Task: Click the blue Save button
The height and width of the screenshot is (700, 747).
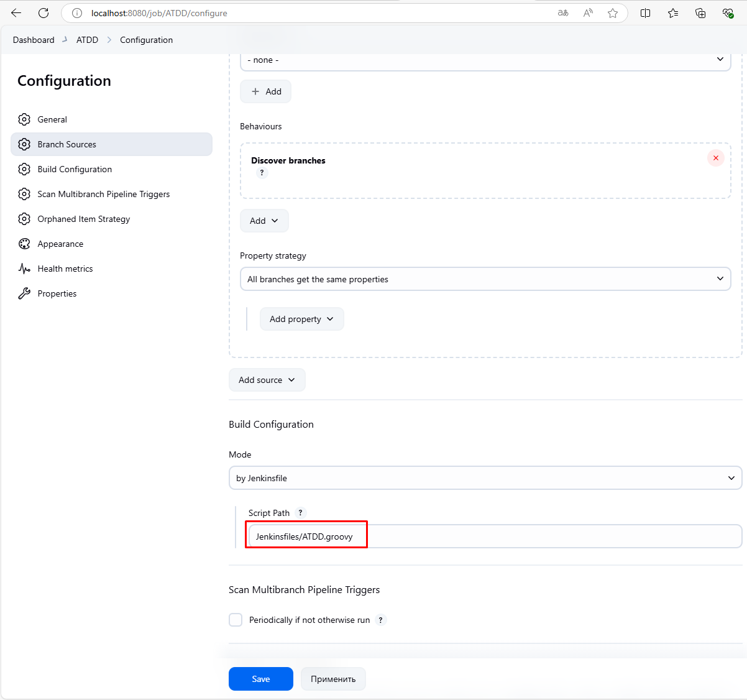Action: coord(260,679)
